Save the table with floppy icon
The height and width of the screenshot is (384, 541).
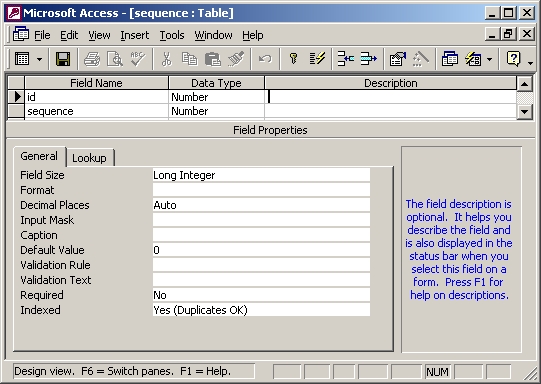click(x=63, y=59)
